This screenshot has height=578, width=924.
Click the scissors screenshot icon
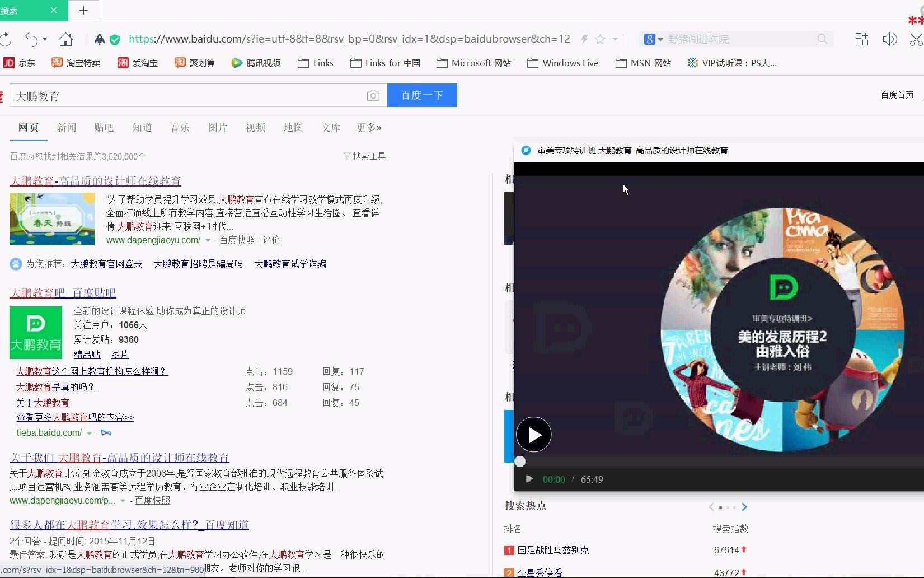pyautogui.click(x=916, y=39)
